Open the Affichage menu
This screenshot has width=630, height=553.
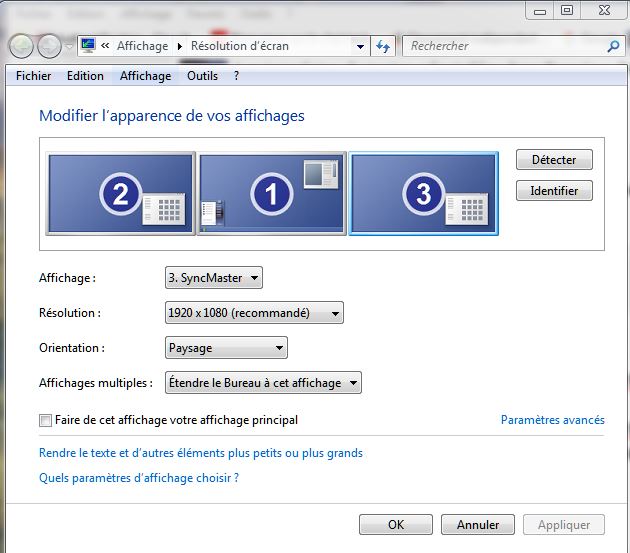click(x=145, y=76)
